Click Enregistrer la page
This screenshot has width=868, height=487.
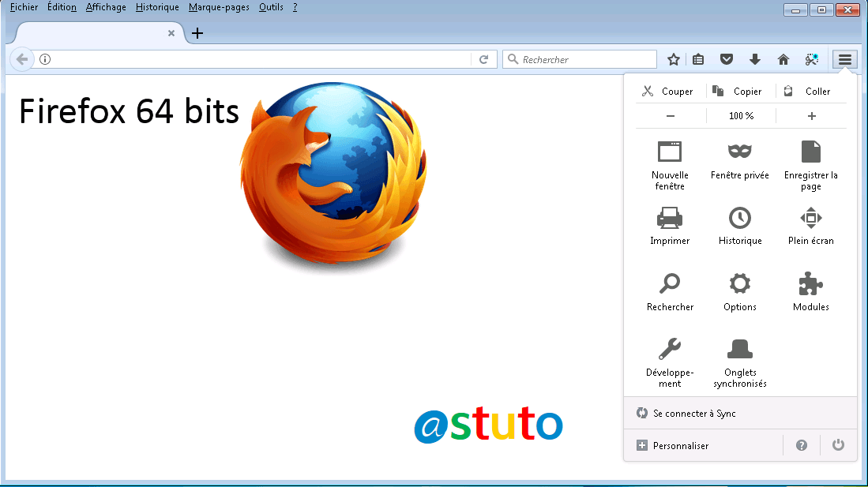pyautogui.click(x=811, y=166)
